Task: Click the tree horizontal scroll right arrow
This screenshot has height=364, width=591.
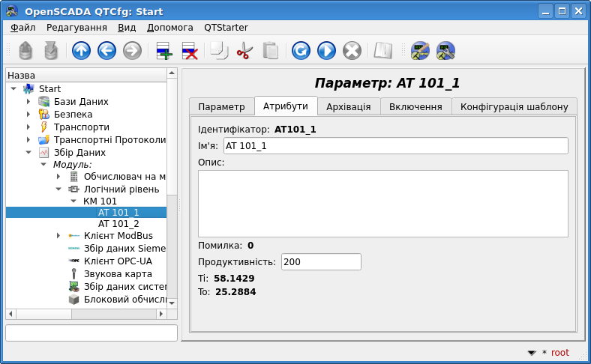Action: [161, 314]
